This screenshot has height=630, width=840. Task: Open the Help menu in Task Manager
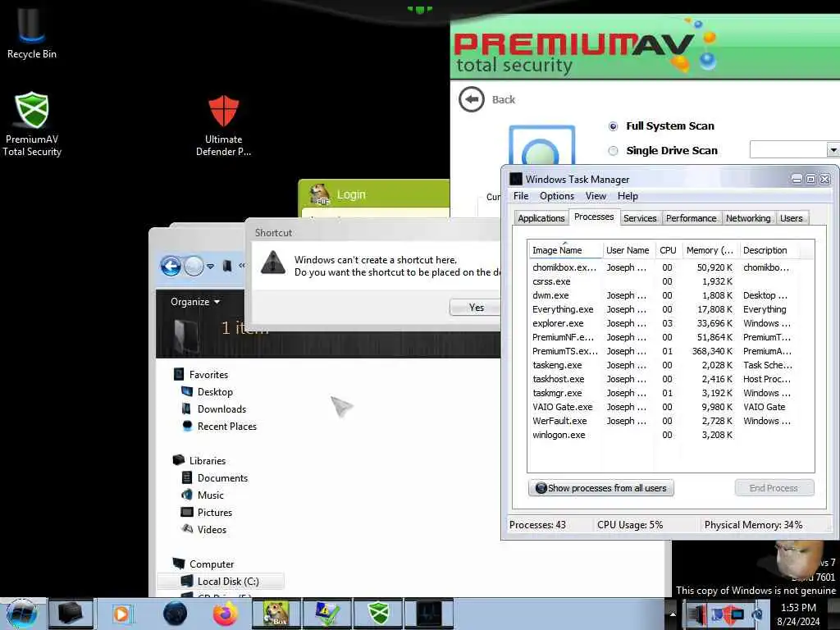tap(628, 196)
